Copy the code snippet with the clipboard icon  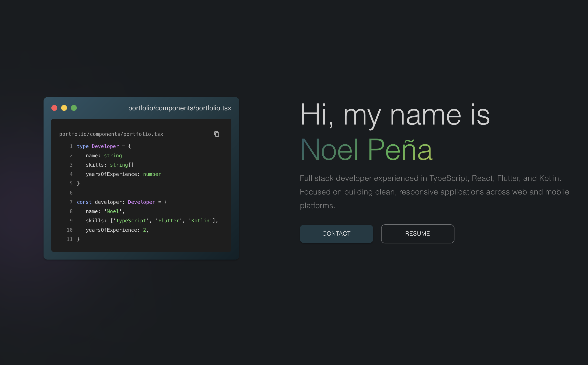pos(216,134)
